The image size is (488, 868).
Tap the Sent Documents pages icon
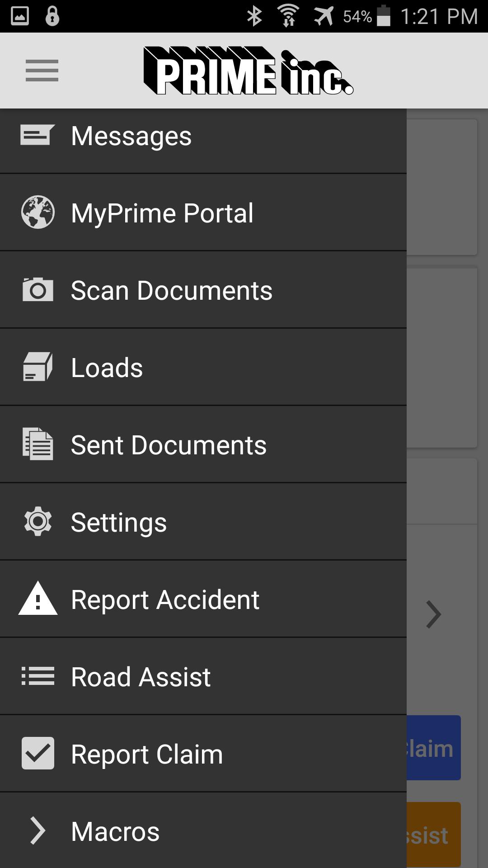coord(38,444)
